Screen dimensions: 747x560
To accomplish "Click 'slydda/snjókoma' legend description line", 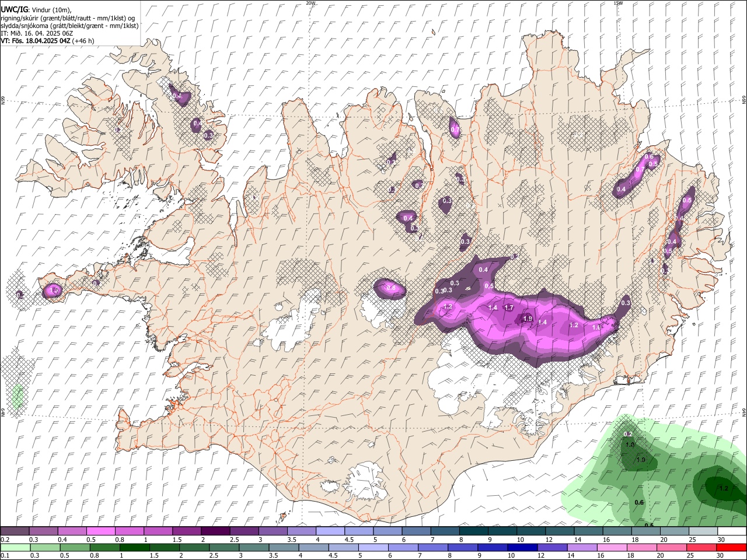I will click(69, 26).
